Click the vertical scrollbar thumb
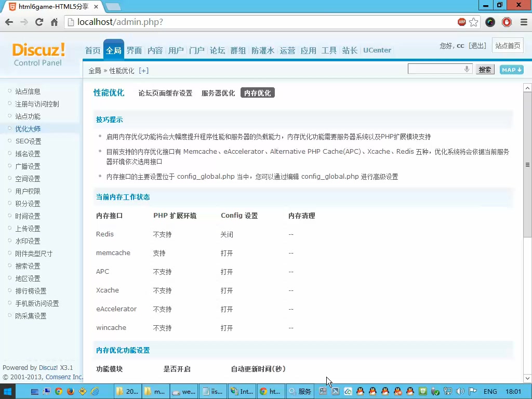The height and width of the screenshot is (399, 532). (x=527, y=165)
